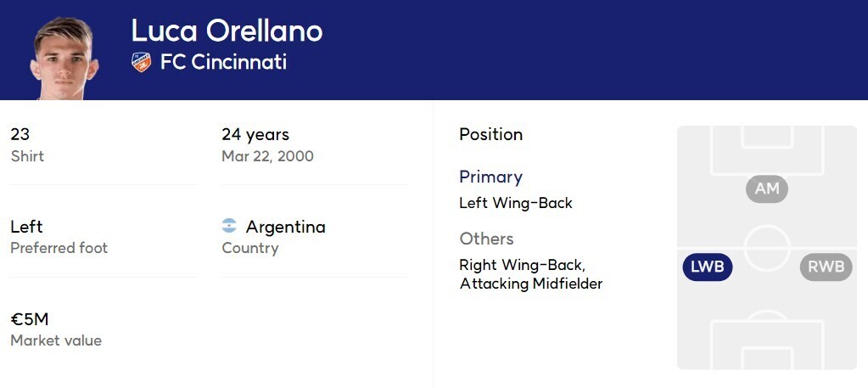The height and width of the screenshot is (388, 868).
Task: Select the RWB position badge on pitch
Action: 826,267
